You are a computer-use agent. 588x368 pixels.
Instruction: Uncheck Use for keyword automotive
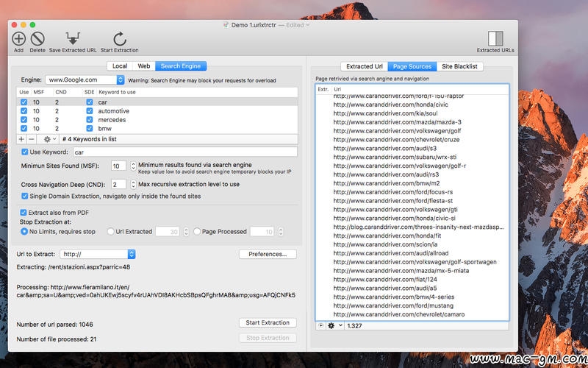click(x=24, y=111)
